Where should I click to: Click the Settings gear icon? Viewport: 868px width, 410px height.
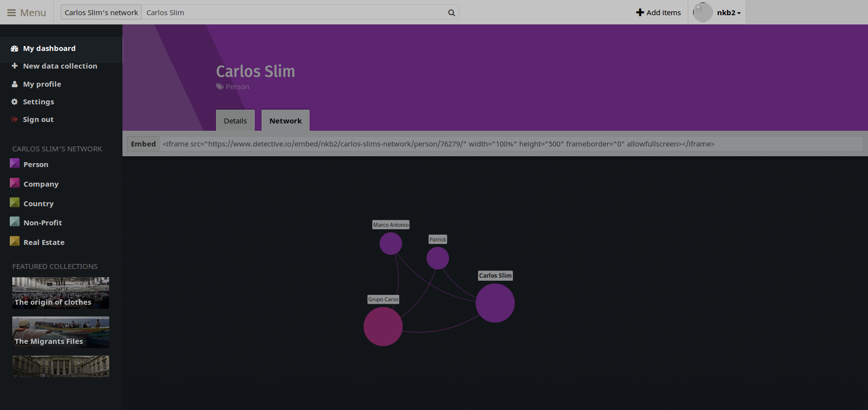click(15, 101)
